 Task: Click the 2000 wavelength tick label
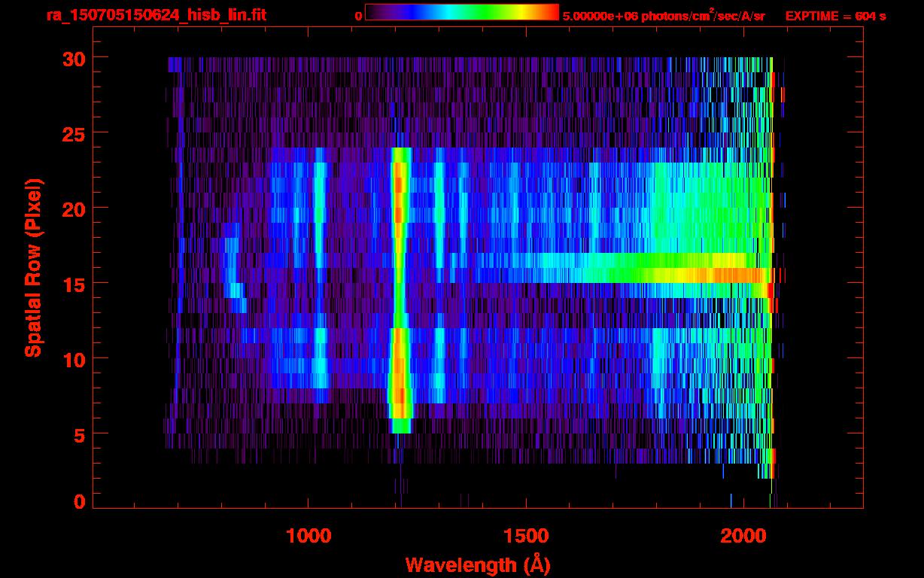pos(743,536)
